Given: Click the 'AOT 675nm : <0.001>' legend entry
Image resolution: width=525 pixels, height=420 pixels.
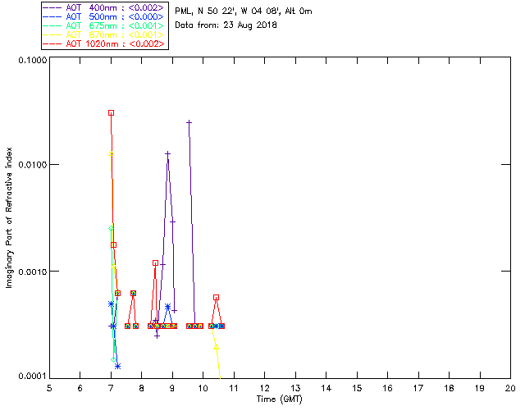Looking at the screenshot, I should tap(103, 25).
